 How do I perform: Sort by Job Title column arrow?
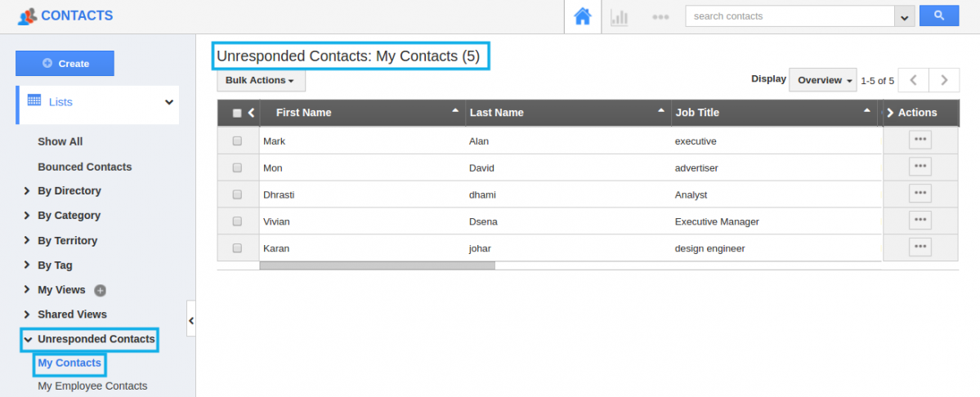click(x=867, y=109)
